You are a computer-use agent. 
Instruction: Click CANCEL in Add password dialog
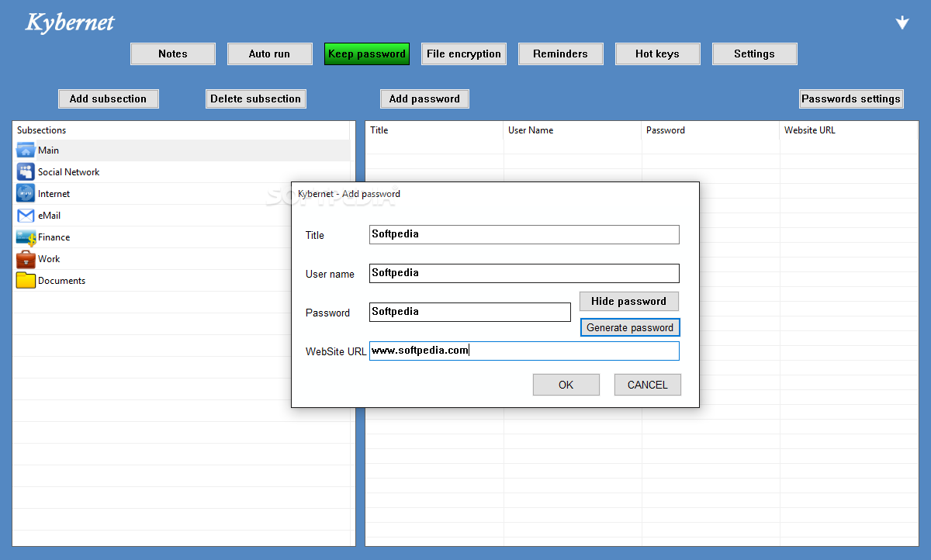[648, 385]
